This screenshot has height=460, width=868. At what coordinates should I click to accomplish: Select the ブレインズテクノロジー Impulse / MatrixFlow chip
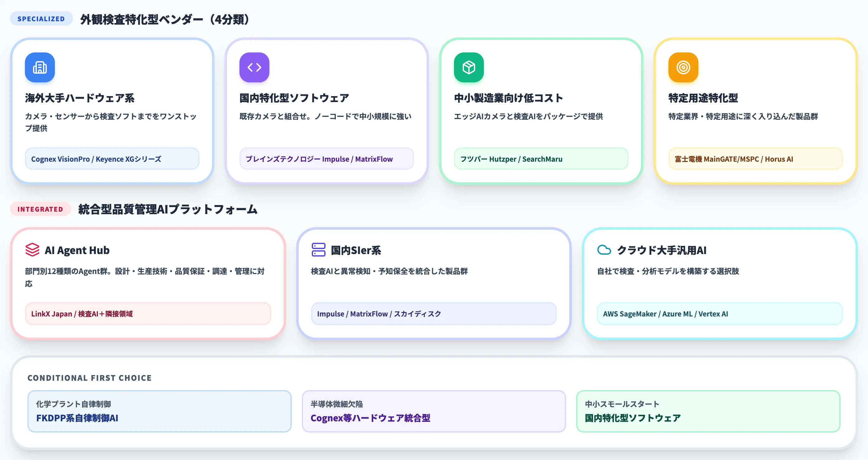[x=326, y=159]
